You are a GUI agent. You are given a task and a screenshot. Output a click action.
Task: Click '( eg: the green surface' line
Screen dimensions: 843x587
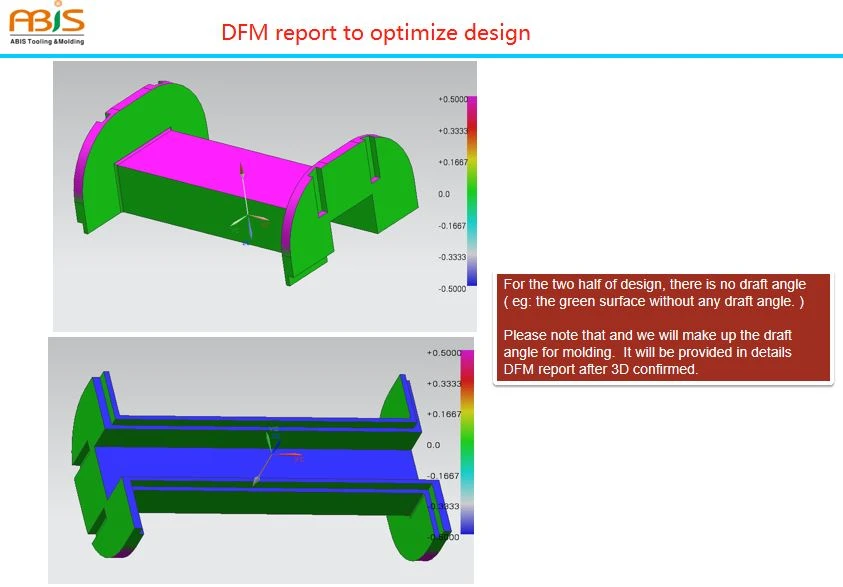pyautogui.click(x=654, y=302)
